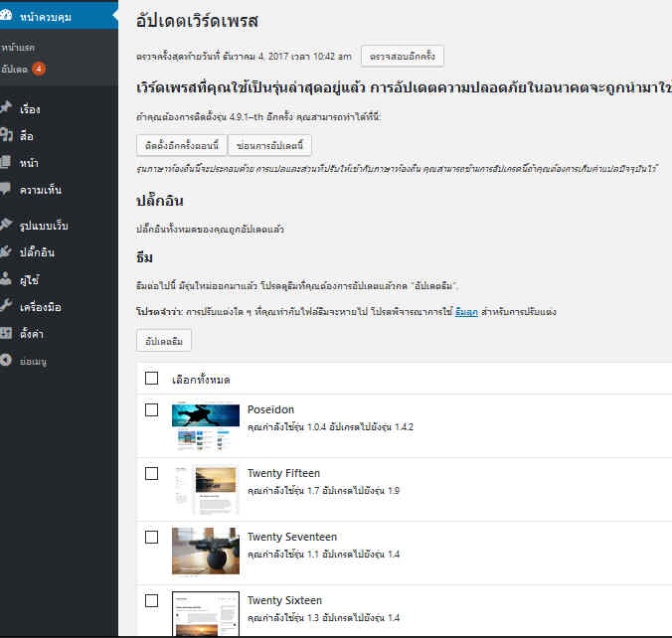Click the Media (สื่อ) icon in sidebar
672x638 pixels.
coord(7,135)
